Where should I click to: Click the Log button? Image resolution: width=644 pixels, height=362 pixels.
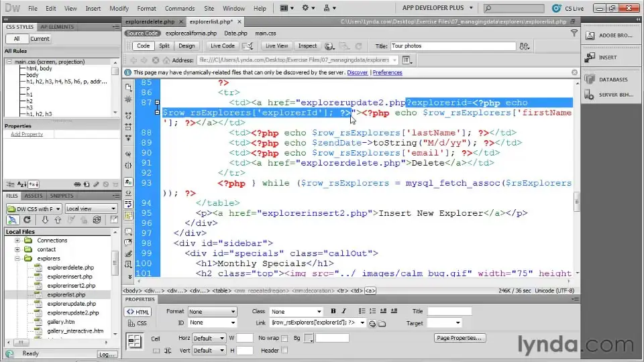[x=107, y=354]
